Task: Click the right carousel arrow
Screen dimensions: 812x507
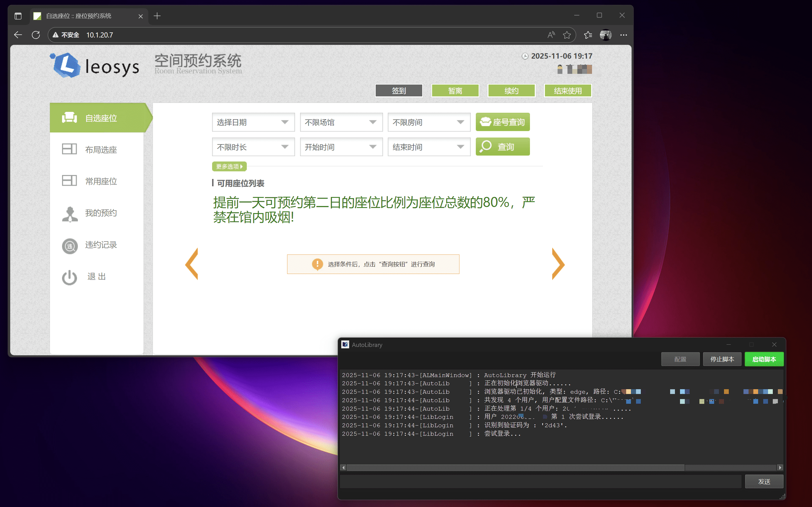Action: point(558,264)
